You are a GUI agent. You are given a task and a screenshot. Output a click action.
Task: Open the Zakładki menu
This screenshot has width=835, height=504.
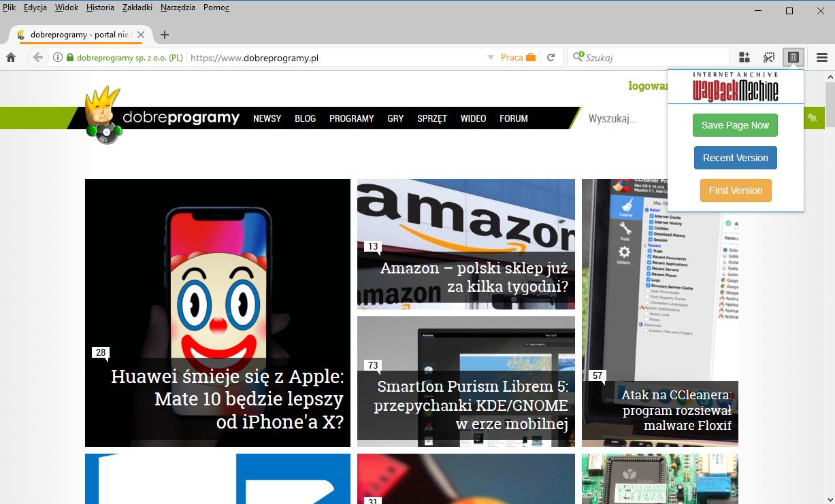137,7
